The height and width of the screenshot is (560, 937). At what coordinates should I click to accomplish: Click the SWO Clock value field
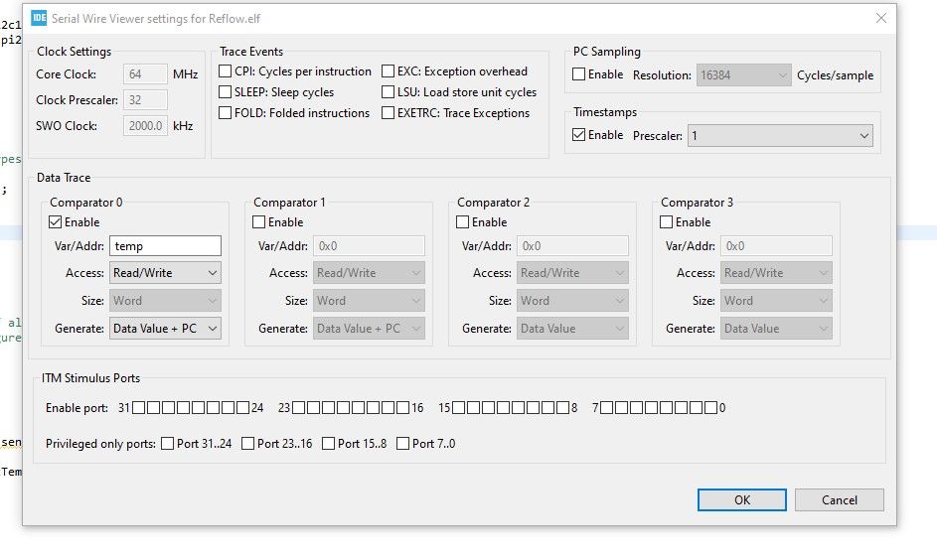[146, 125]
